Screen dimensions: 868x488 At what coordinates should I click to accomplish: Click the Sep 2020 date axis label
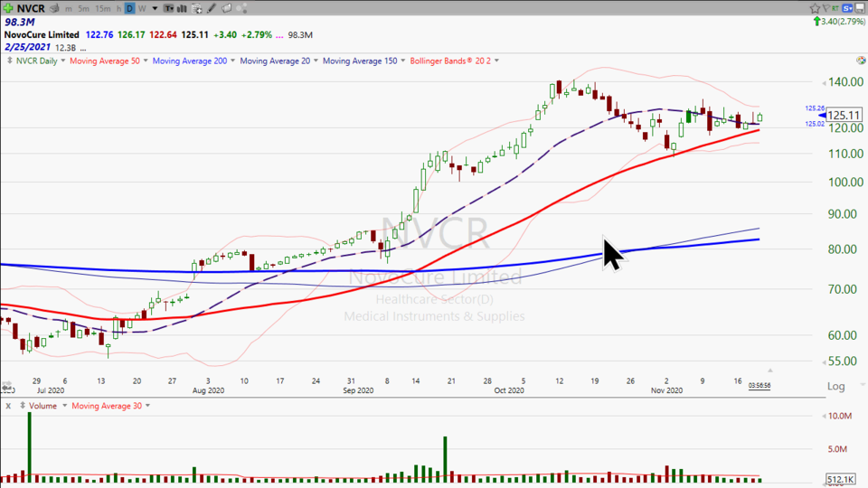point(358,390)
